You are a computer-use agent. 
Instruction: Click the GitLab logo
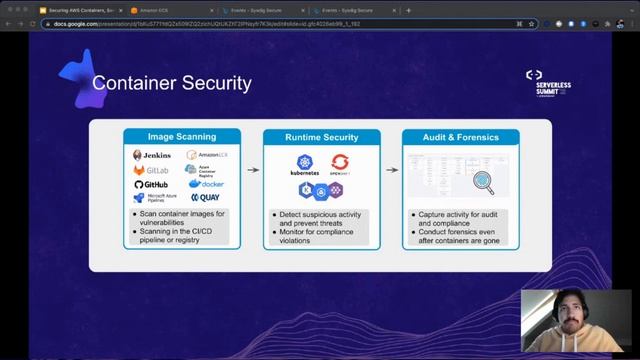click(151, 170)
